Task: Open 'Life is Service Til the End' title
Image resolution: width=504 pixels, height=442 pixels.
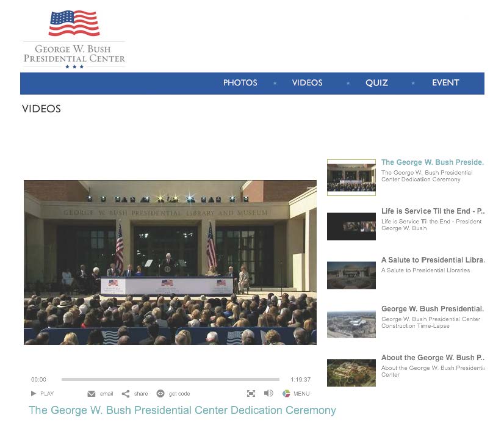Action: tap(433, 211)
